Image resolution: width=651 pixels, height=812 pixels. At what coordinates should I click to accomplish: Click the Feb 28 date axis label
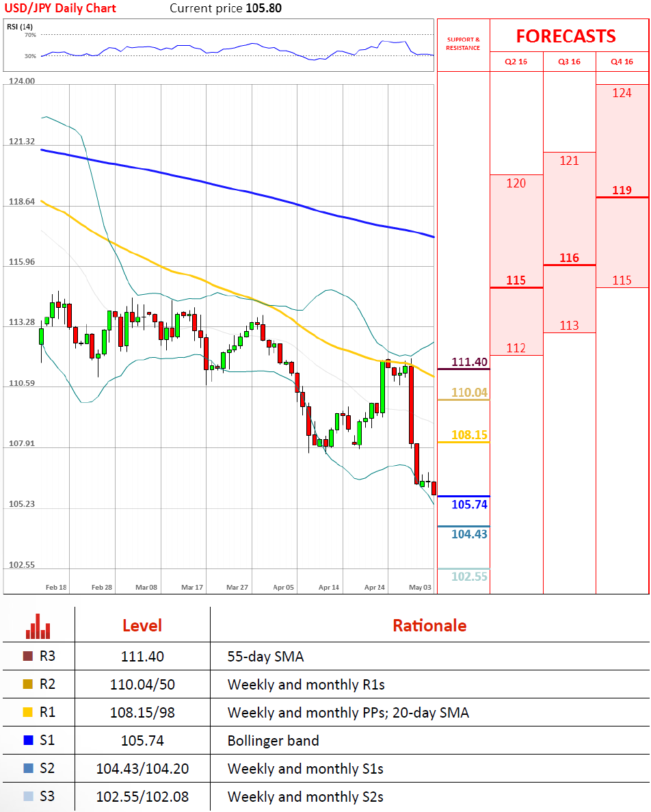click(101, 587)
